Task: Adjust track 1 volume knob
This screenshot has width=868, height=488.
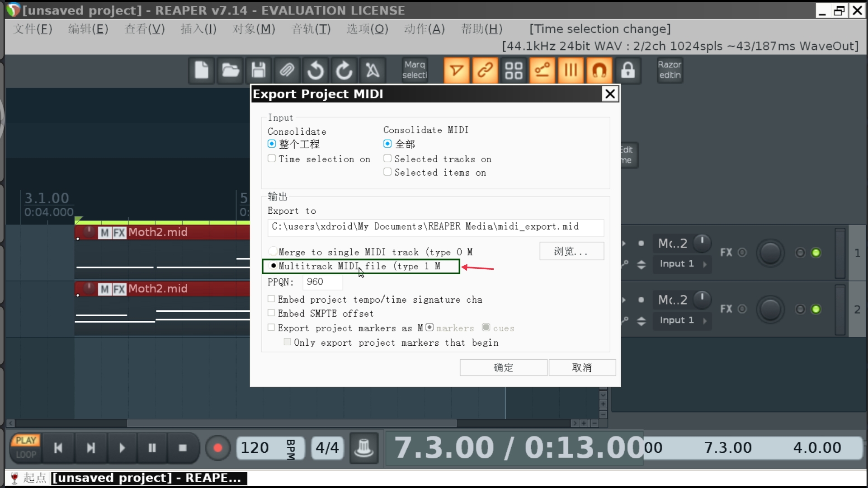Action: [x=770, y=253]
